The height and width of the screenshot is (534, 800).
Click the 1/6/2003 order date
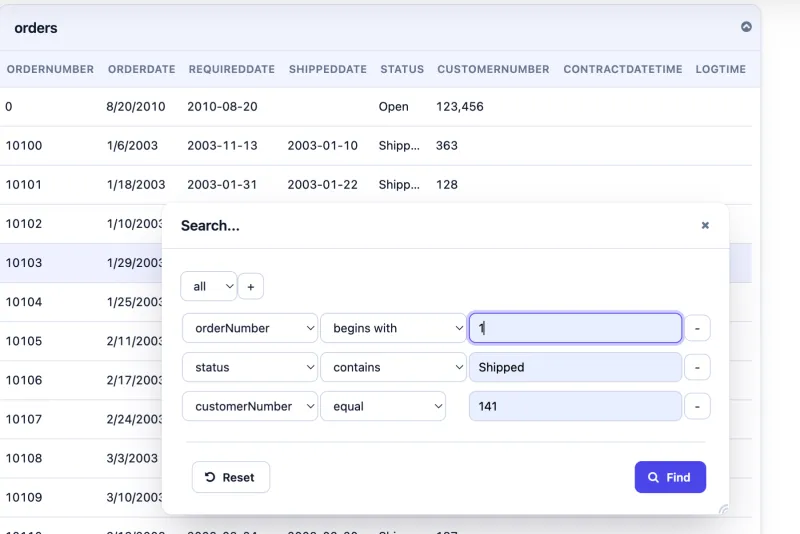(132, 146)
